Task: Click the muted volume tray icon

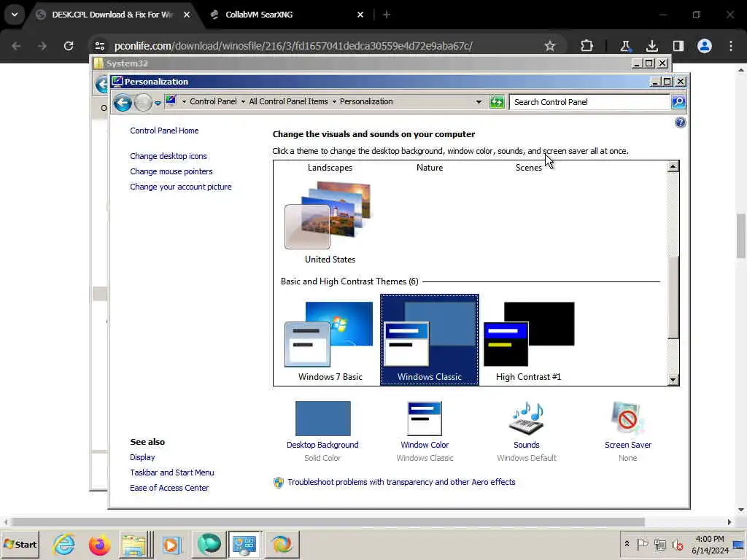Action: tap(678, 544)
